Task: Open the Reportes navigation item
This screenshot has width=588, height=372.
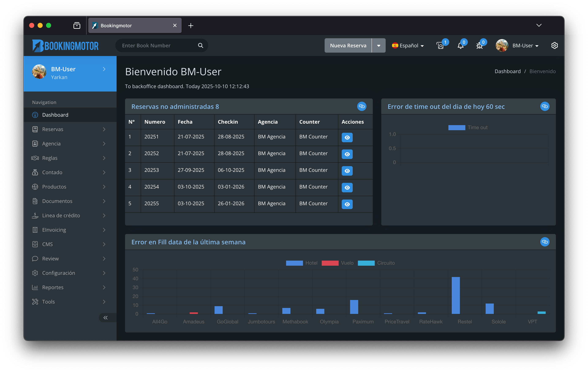Action: pos(70,287)
